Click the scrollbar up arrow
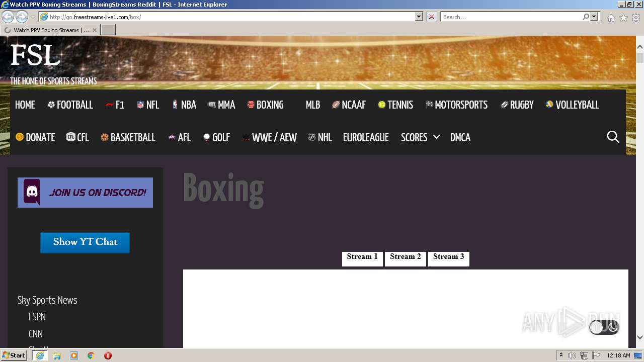The width and height of the screenshot is (644, 362). 640,47
